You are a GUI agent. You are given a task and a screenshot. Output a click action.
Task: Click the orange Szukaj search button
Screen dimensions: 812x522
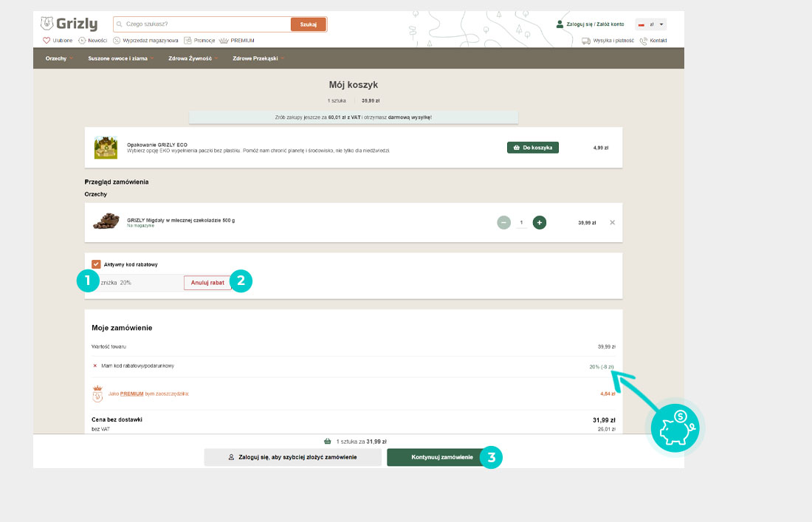[308, 24]
